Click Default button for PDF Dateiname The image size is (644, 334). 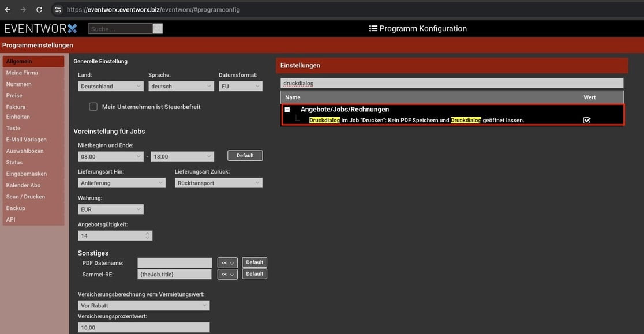click(x=254, y=262)
